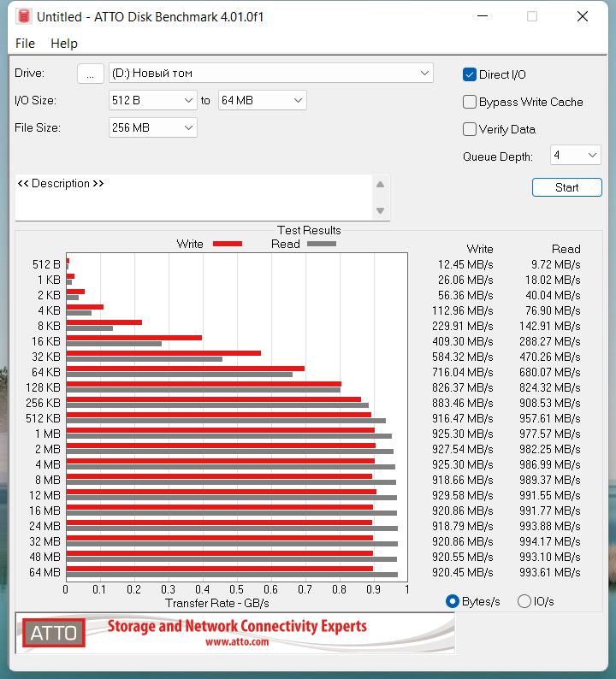Viewport: 616px width, 679px height.
Task: Click into the Description text field
Action: pyautogui.click(x=192, y=198)
